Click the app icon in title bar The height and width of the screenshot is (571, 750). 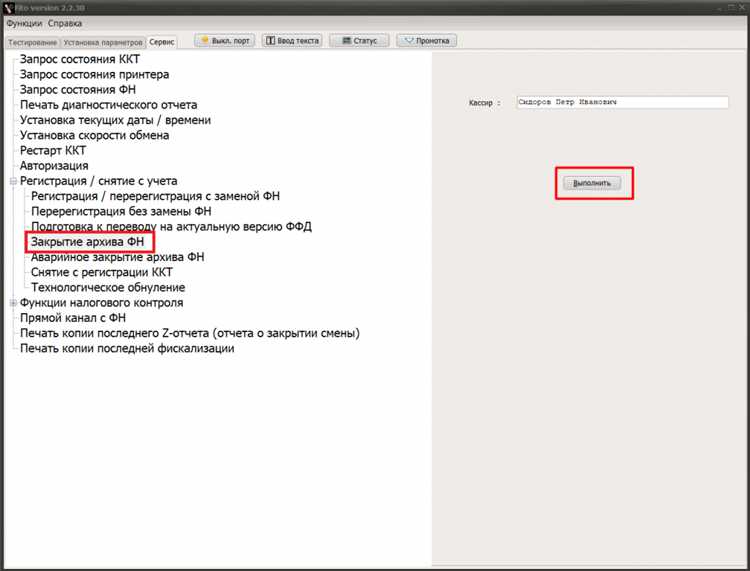click(x=8, y=7)
